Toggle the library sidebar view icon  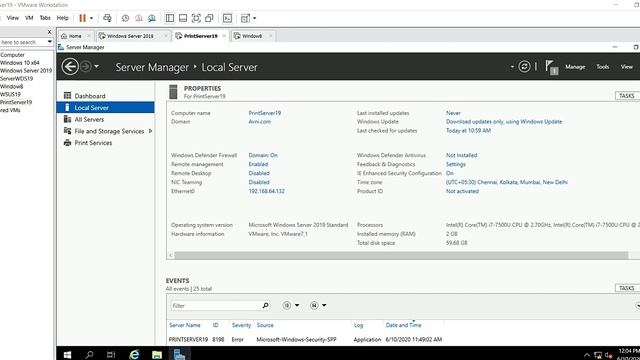[170, 18]
